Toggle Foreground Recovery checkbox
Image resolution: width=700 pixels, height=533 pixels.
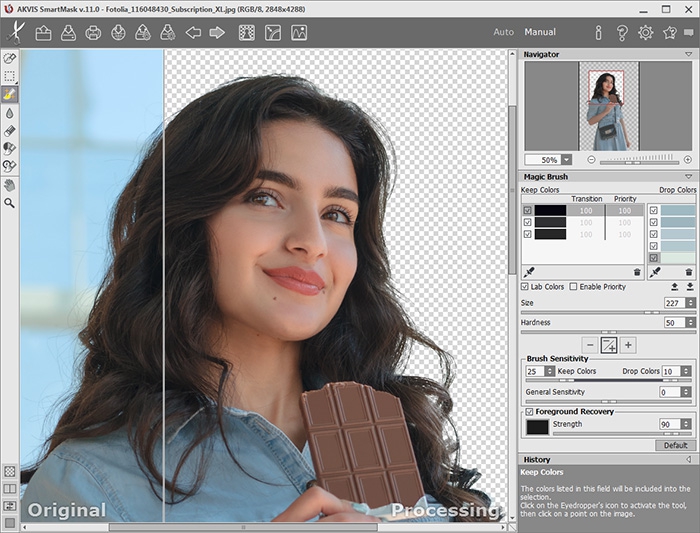coord(529,411)
